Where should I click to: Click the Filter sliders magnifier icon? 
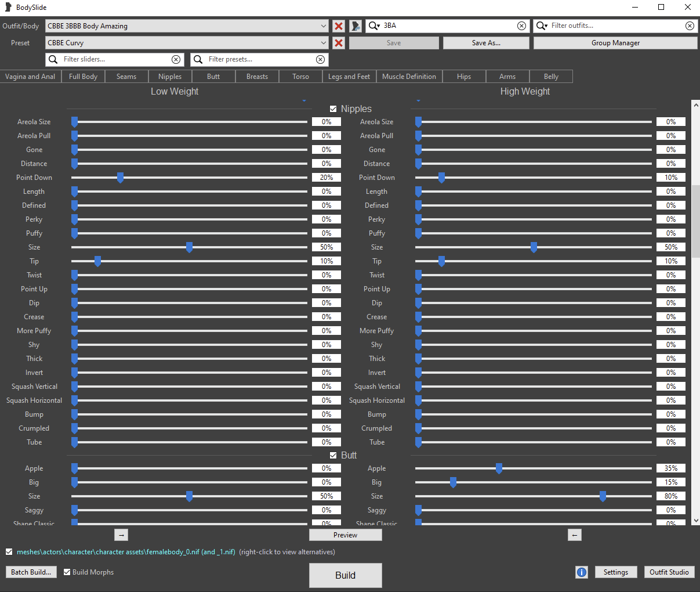53,59
